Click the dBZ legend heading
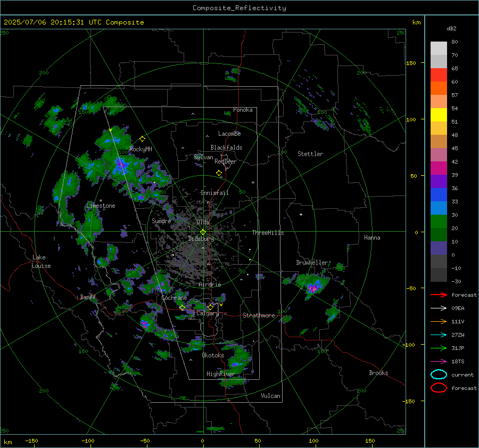This screenshot has height=448, width=479. point(451,28)
